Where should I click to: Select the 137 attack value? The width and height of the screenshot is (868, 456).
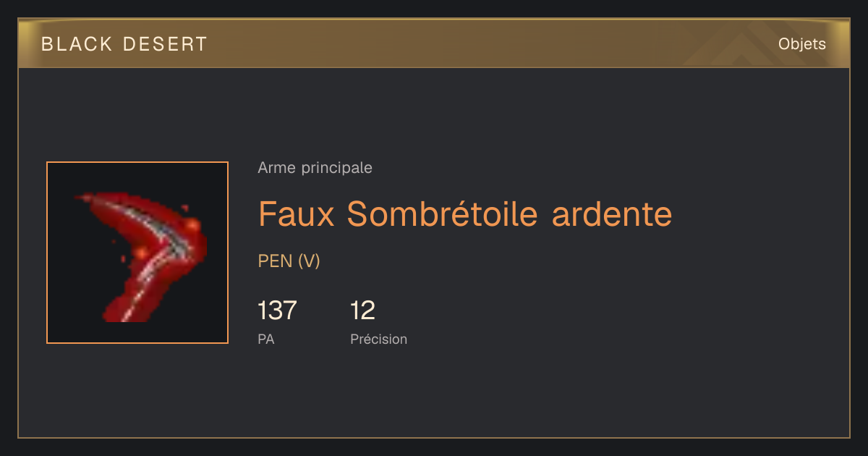278,311
